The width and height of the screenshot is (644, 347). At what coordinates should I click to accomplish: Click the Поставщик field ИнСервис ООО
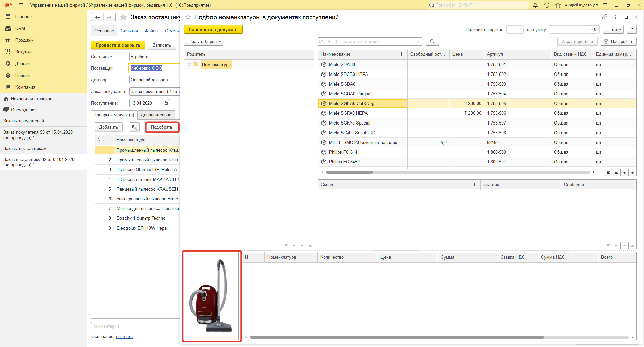154,68
